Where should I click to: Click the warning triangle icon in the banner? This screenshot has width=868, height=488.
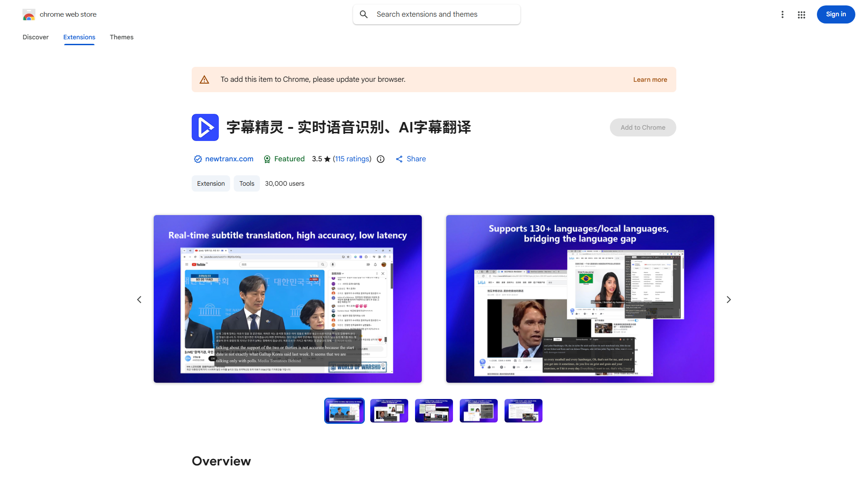click(204, 79)
